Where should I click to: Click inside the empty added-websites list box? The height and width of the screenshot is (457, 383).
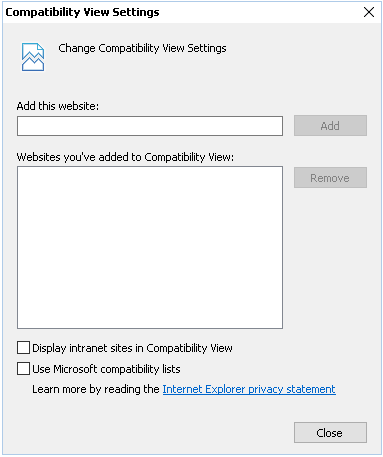pos(150,247)
